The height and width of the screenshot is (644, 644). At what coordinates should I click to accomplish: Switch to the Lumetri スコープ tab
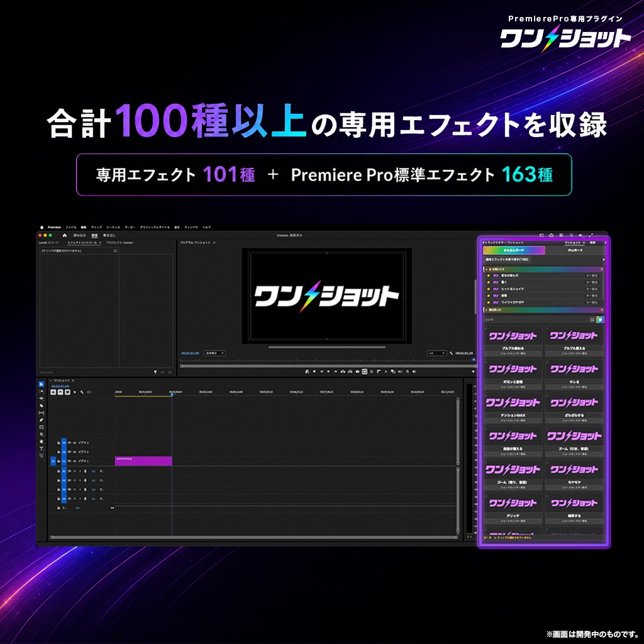click(x=48, y=243)
